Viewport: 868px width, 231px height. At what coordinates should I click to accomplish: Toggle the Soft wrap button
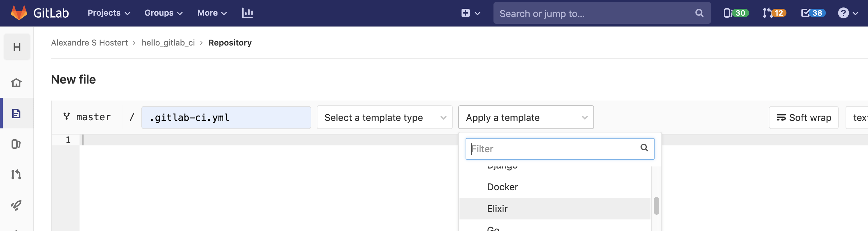coord(803,118)
